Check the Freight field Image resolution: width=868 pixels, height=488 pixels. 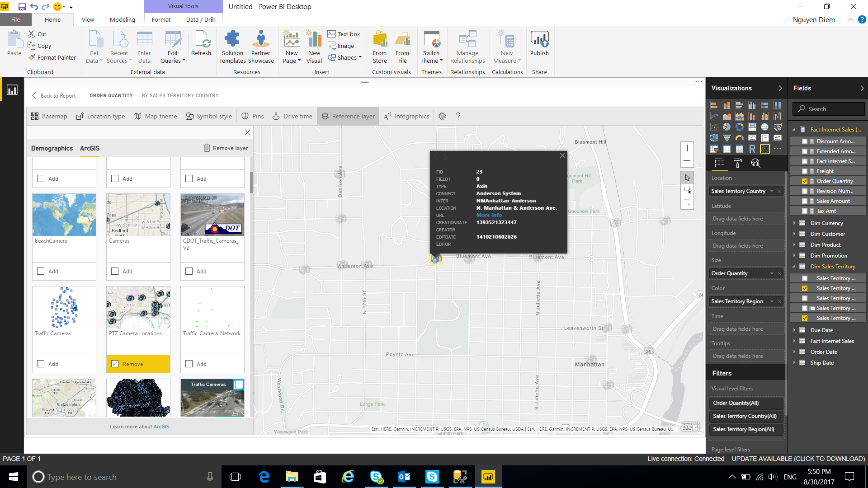click(805, 171)
